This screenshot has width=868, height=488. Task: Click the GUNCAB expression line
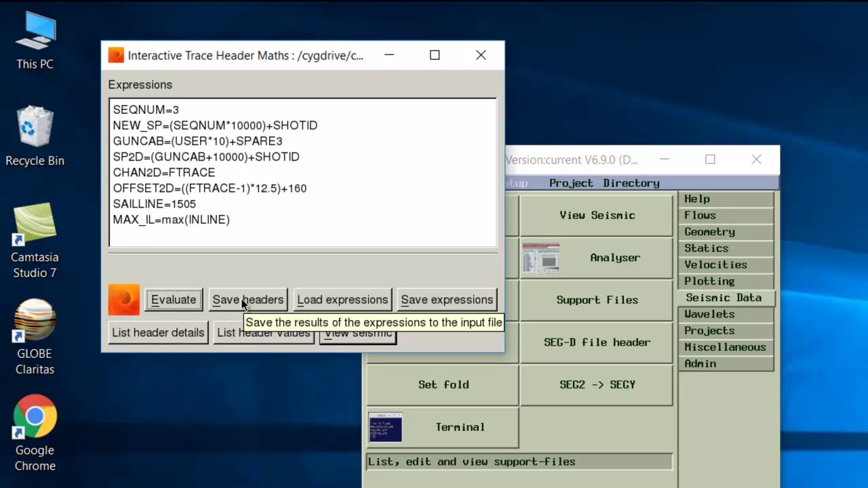[x=197, y=141]
